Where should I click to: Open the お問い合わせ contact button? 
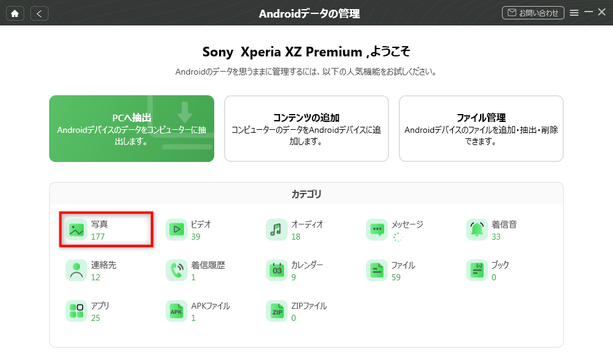pos(533,13)
